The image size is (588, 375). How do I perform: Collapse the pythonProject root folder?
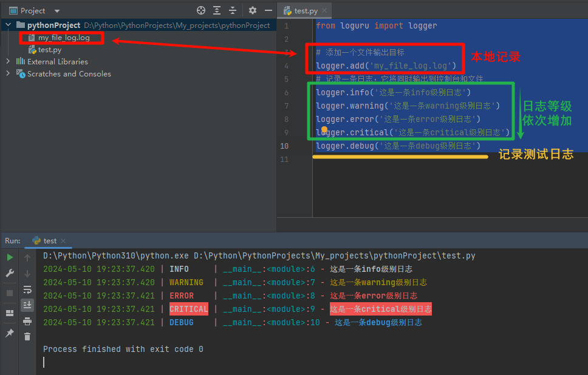(9, 25)
